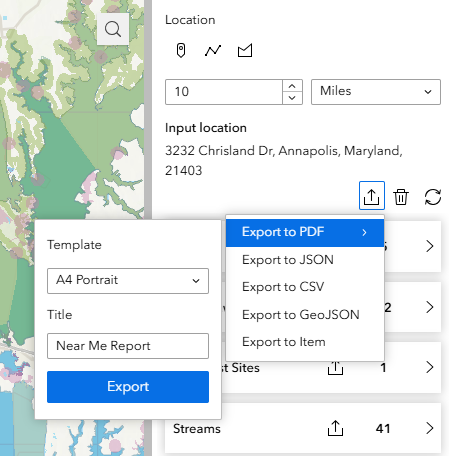Increase buffer distance with up arrow
This screenshot has height=456, width=453.
click(292, 86)
